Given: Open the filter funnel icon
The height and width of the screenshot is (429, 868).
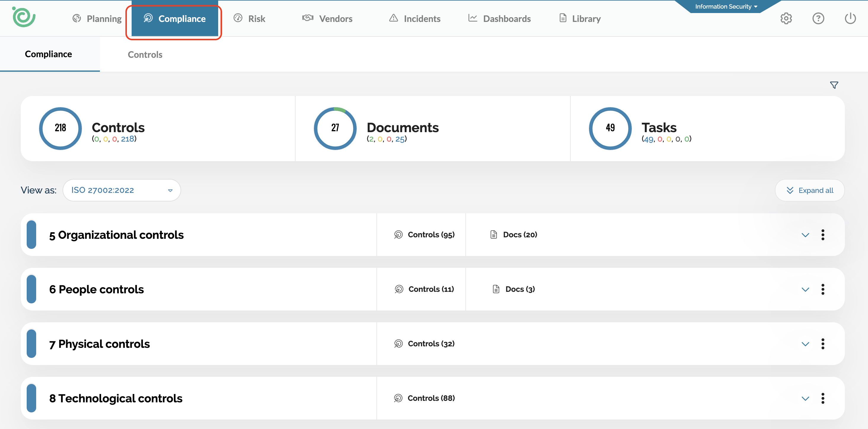Looking at the screenshot, I should click(834, 85).
